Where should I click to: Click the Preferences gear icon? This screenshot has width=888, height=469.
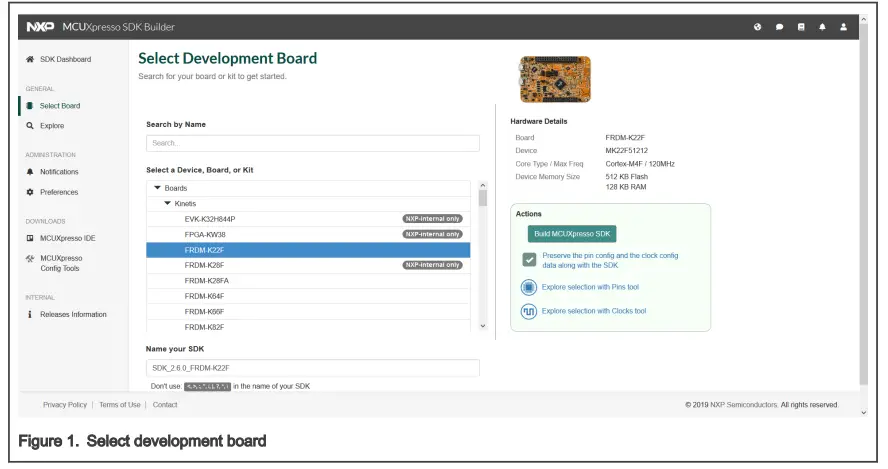click(30, 192)
